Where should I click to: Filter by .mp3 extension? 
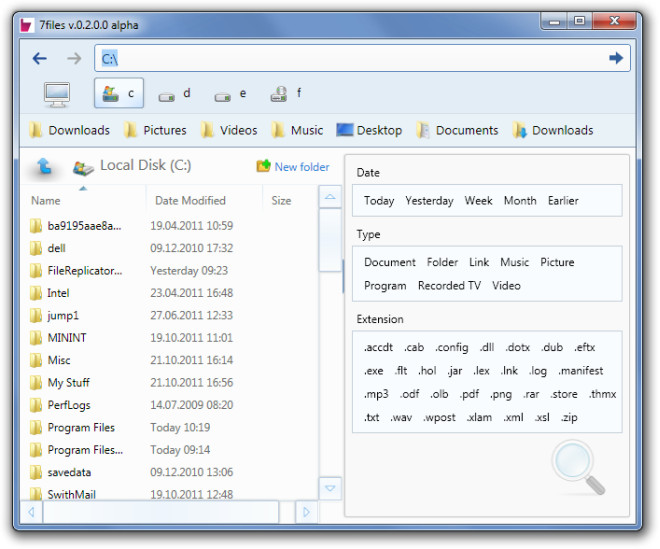(x=376, y=394)
